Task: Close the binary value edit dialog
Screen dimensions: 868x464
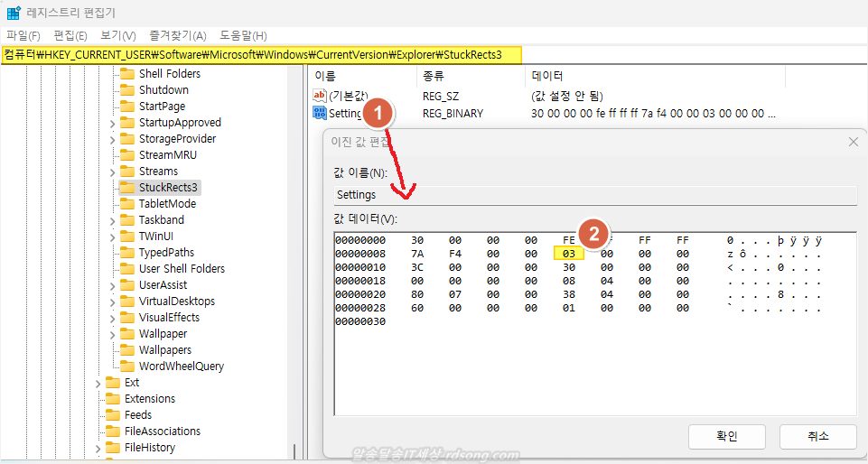Action: pyautogui.click(x=853, y=142)
